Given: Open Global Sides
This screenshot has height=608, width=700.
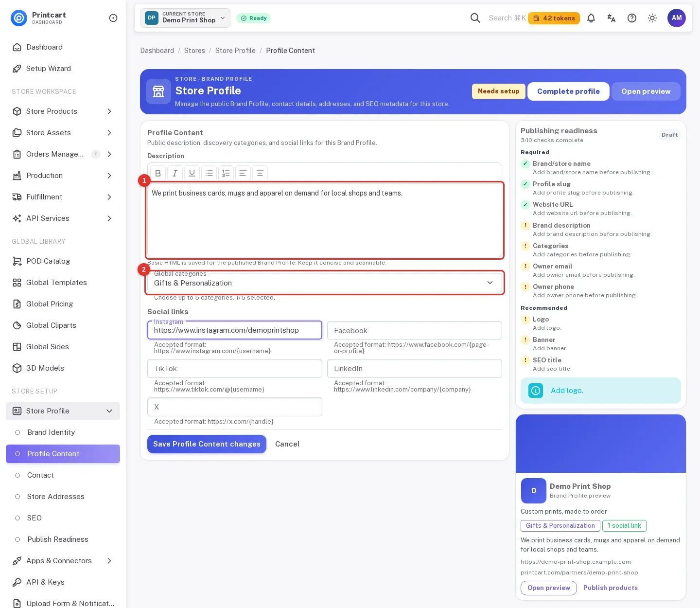Looking at the screenshot, I should (63, 347).
